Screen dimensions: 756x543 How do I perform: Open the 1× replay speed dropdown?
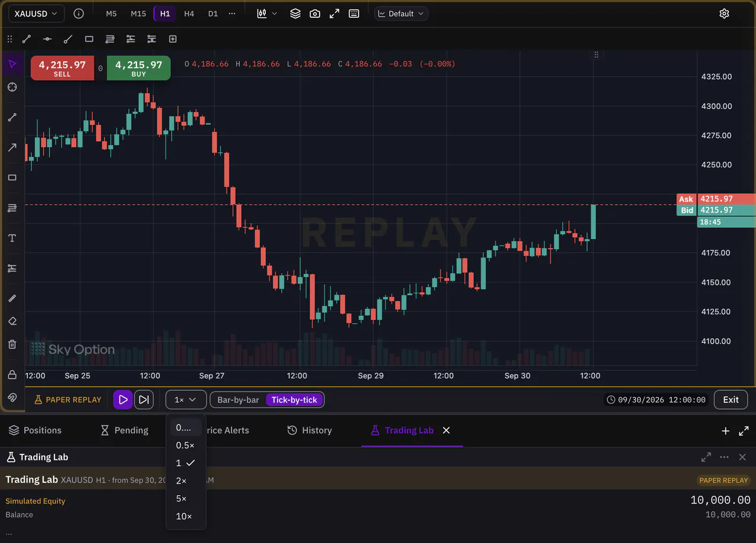coord(185,400)
